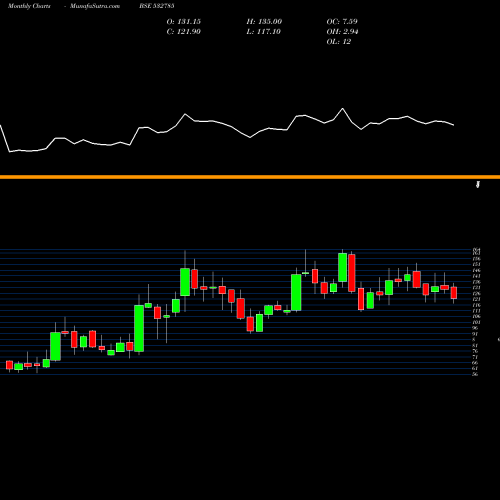Click the high value 'H: 135.00'

(x=264, y=22)
